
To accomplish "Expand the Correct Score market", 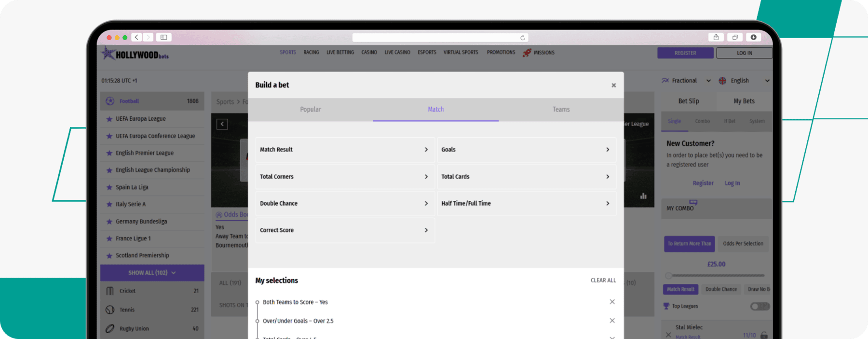I will pos(344,230).
